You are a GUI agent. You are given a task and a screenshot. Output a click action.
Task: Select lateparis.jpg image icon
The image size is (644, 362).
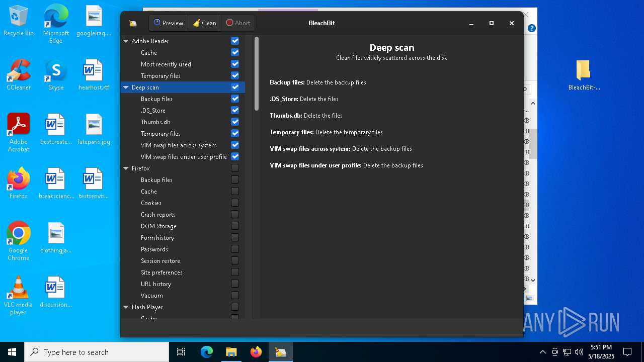(x=94, y=129)
